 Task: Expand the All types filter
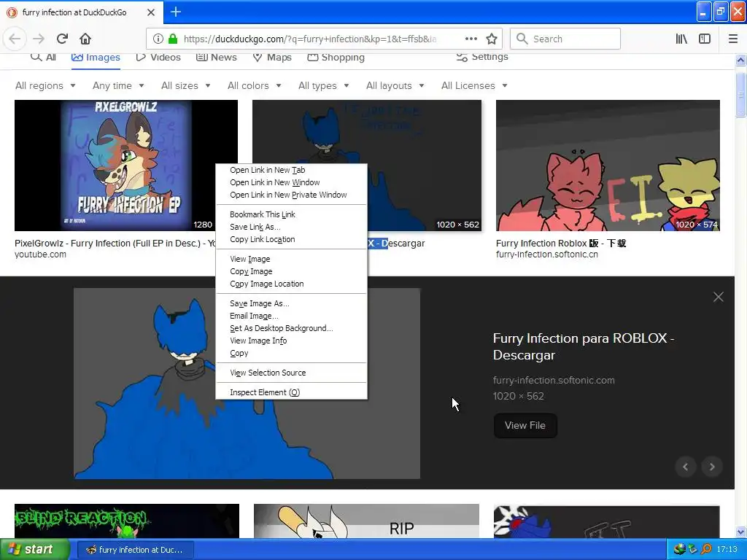(323, 86)
